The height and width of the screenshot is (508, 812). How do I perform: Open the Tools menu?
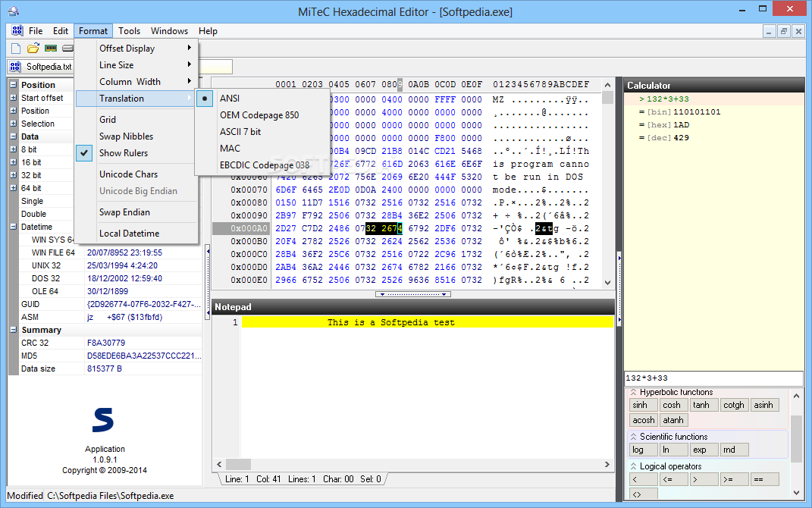129,31
